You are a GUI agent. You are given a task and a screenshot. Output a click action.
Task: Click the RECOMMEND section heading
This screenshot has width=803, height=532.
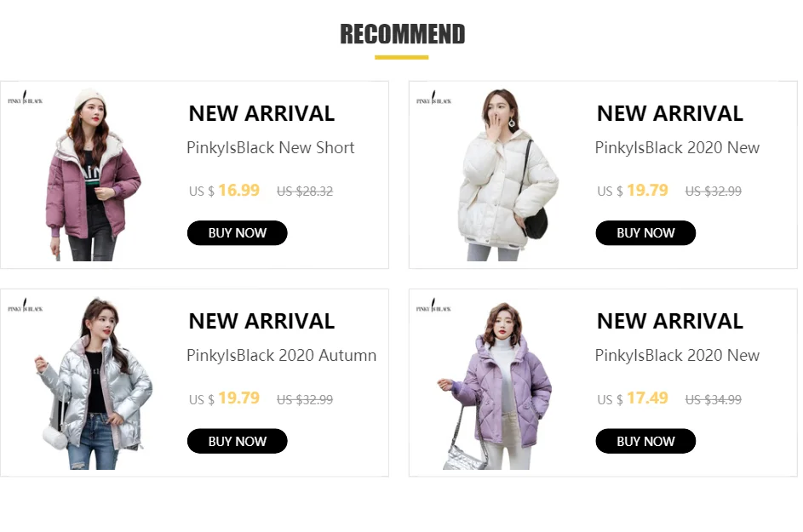[x=403, y=34]
